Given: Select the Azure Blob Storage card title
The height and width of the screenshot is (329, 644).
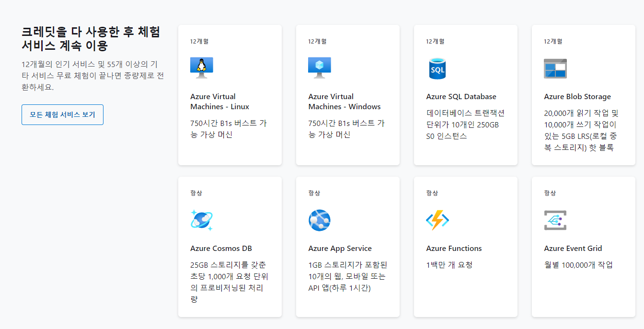Looking at the screenshot, I should 577,97.
